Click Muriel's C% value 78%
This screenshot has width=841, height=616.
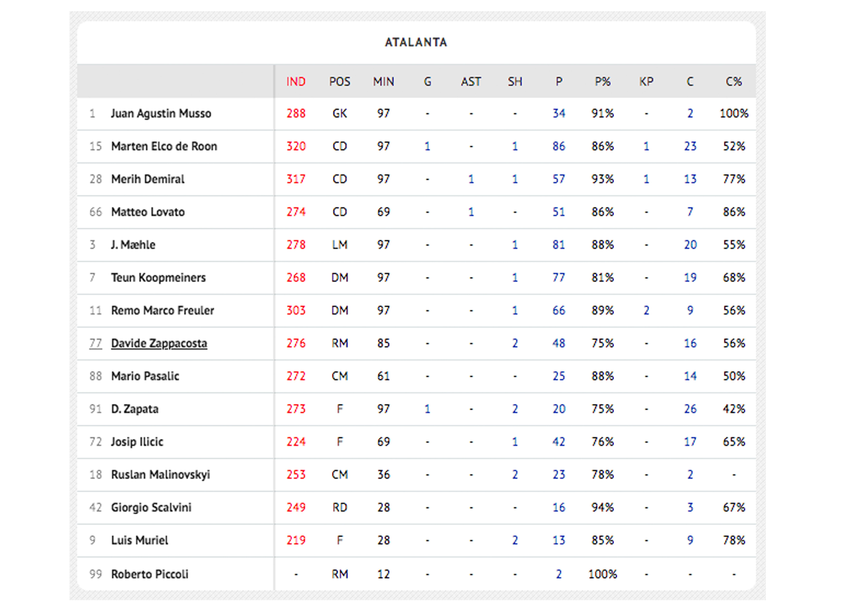734,540
